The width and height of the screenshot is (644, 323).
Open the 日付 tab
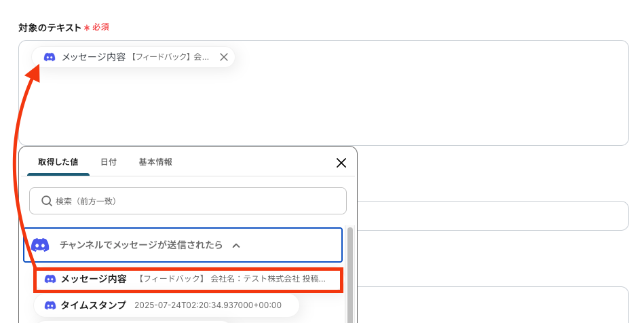pos(109,162)
